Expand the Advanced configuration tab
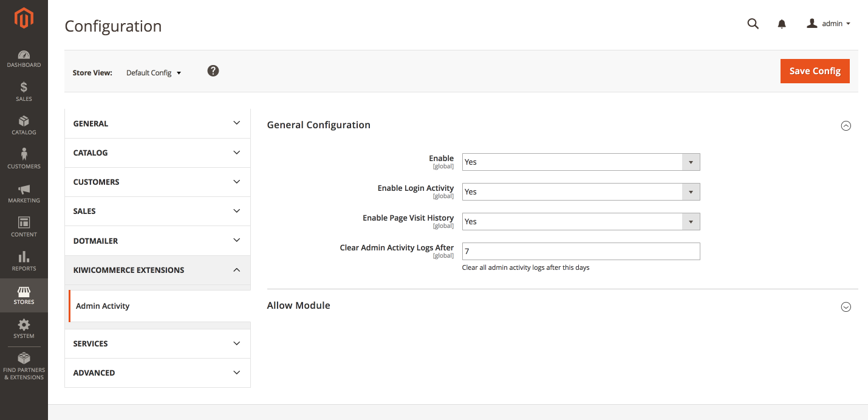The image size is (868, 420). click(x=157, y=373)
